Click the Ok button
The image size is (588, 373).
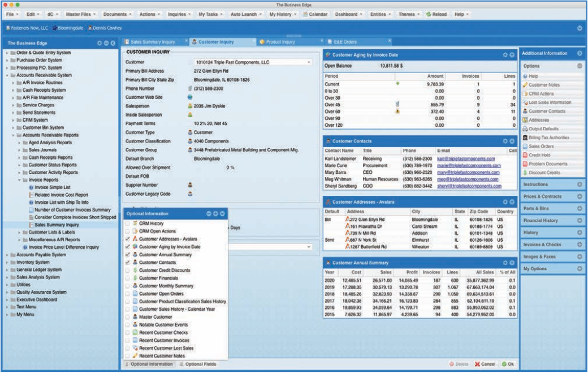click(508, 364)
